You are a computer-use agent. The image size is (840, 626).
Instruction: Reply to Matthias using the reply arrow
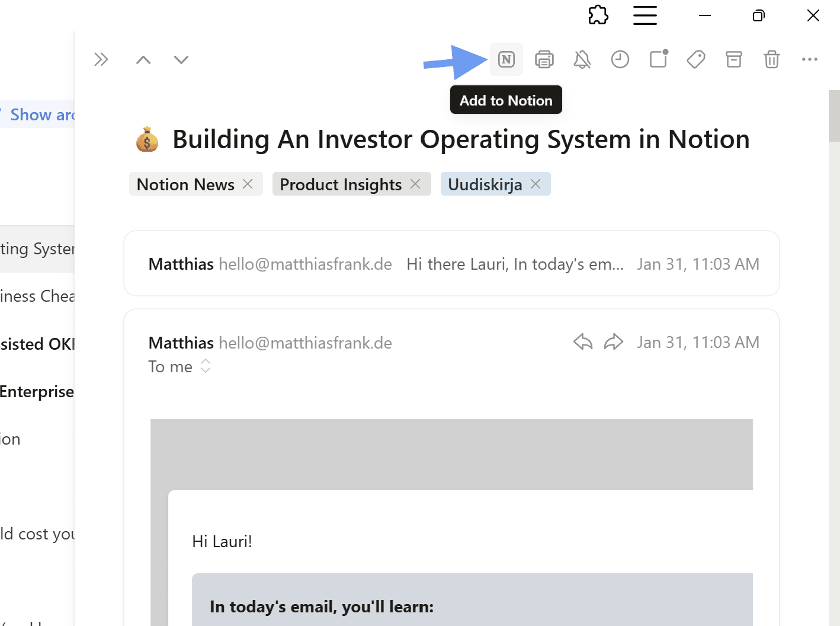click(x=583, y=342)
